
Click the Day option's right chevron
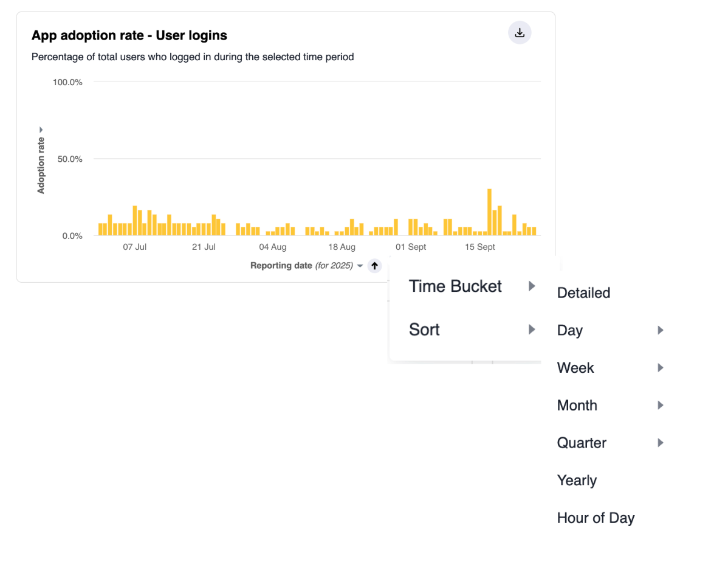pyautogui.click(x=660, y=330)
